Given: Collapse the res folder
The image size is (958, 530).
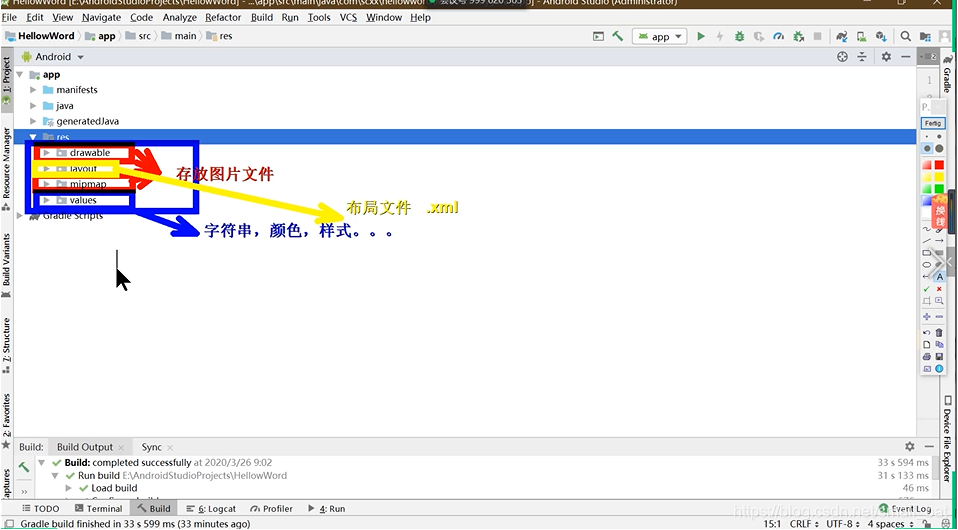Looking at the screenshot, I should 33,137.
